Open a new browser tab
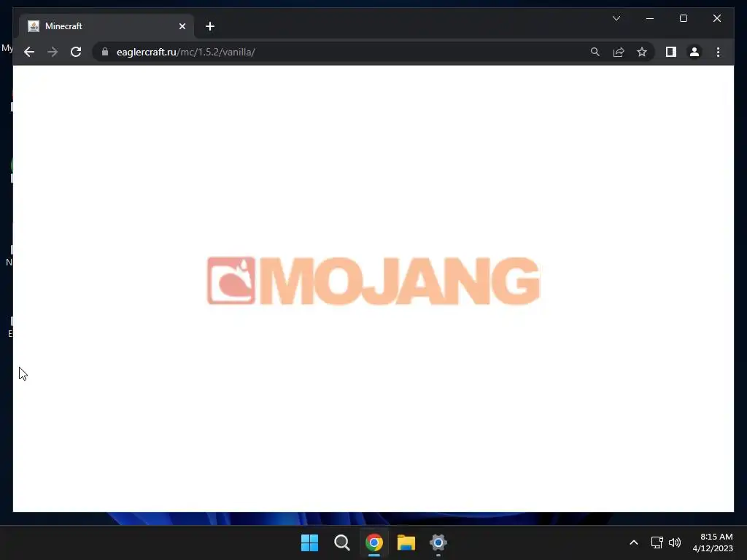This screenshot has width=747, height=560. point(210,26)
